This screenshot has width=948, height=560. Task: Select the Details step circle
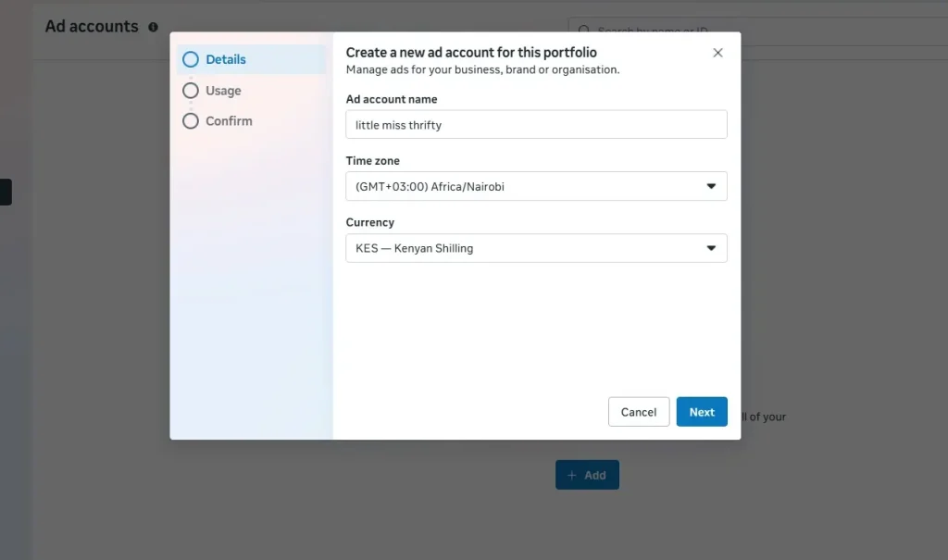tap(190, 58)
